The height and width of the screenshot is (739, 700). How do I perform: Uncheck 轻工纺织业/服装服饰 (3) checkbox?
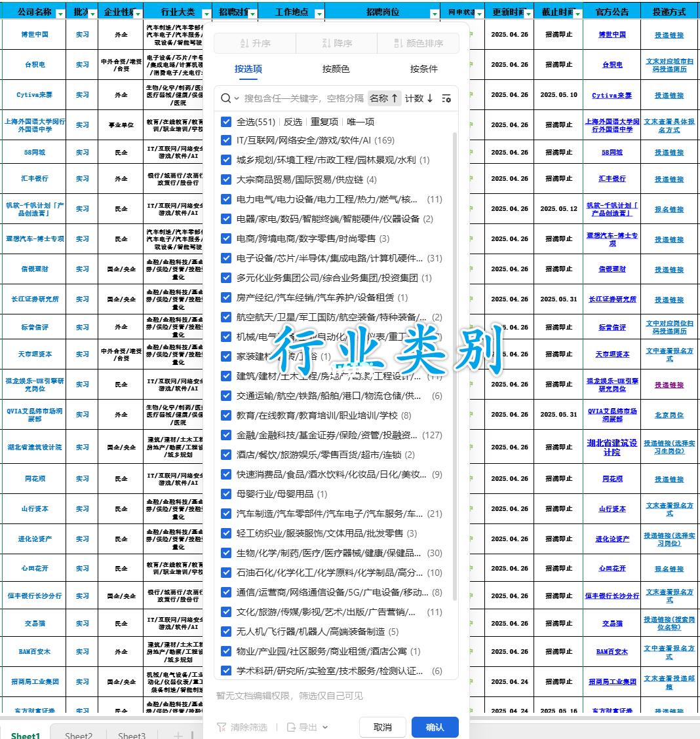point(226,533)
